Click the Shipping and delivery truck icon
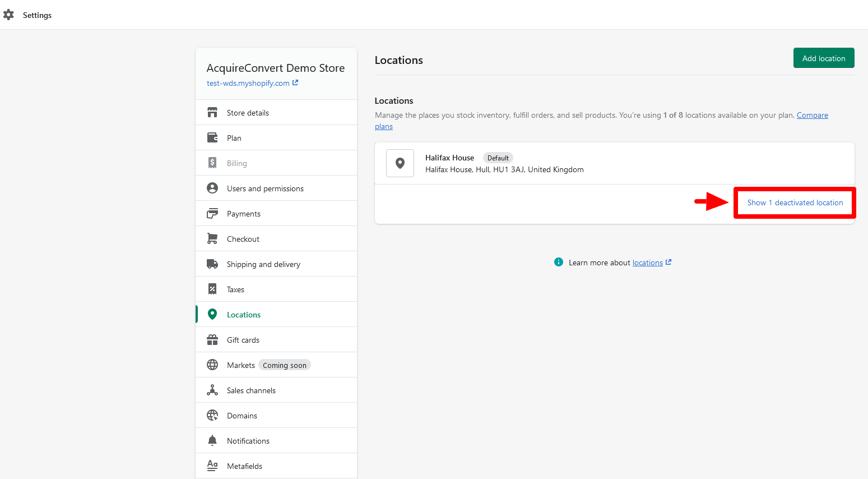The image size is (868, 479). coord(212,264)
